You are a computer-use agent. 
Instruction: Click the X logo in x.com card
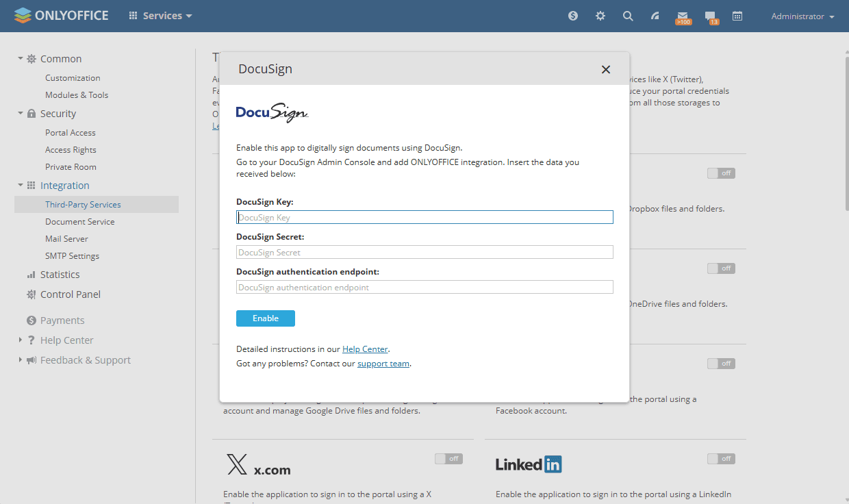coord(237,464)
